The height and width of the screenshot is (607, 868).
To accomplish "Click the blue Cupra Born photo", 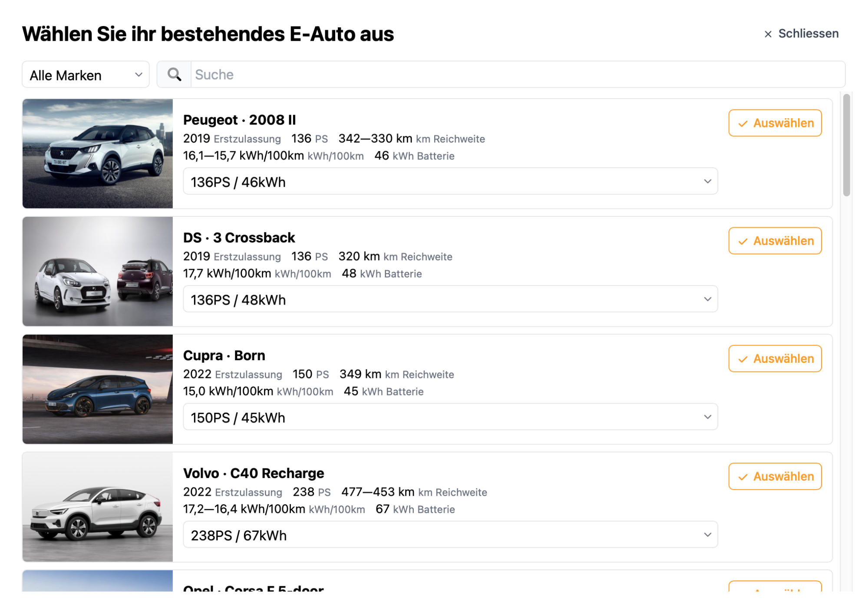I will coord(98,389).
